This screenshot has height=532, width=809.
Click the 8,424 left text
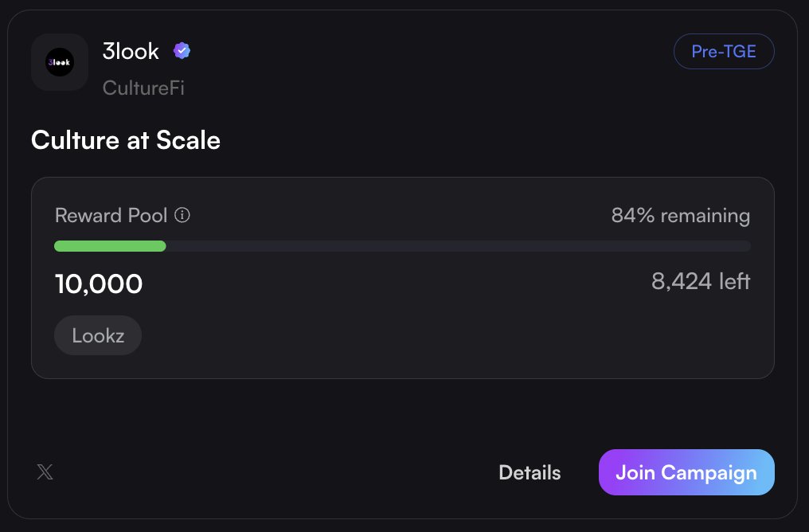(701, 282)
